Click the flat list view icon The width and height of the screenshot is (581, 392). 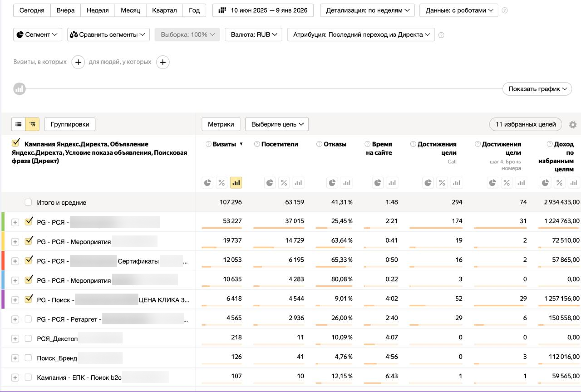tap(18, 124)
